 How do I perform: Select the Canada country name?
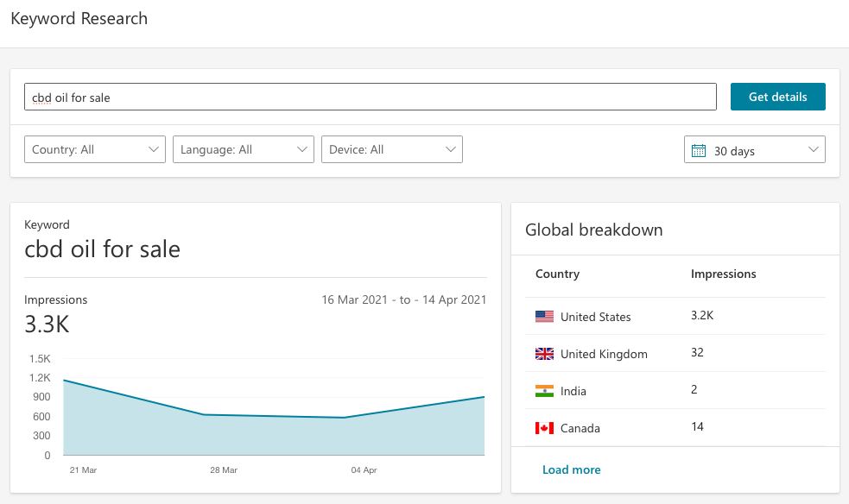pos(580,428)
